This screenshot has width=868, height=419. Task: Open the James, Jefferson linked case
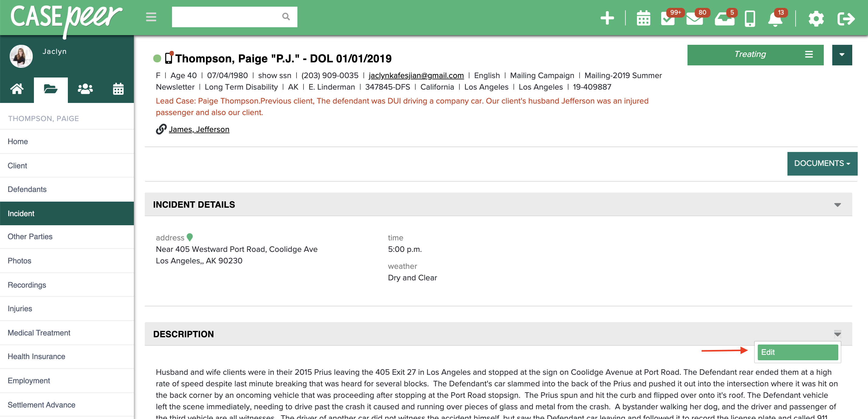[x=199, y=129]
